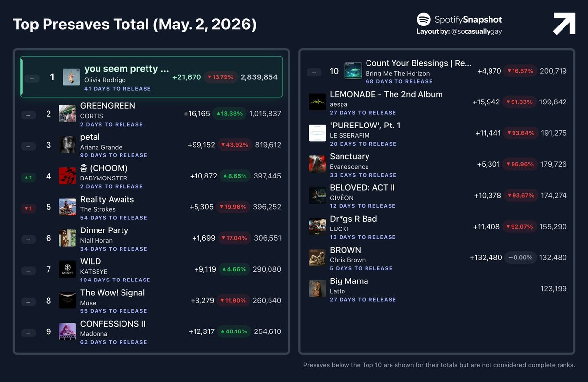Open Latto Big Mama cover art
The height and width of the screenshot is (382, 588).
tap(318, 289)
